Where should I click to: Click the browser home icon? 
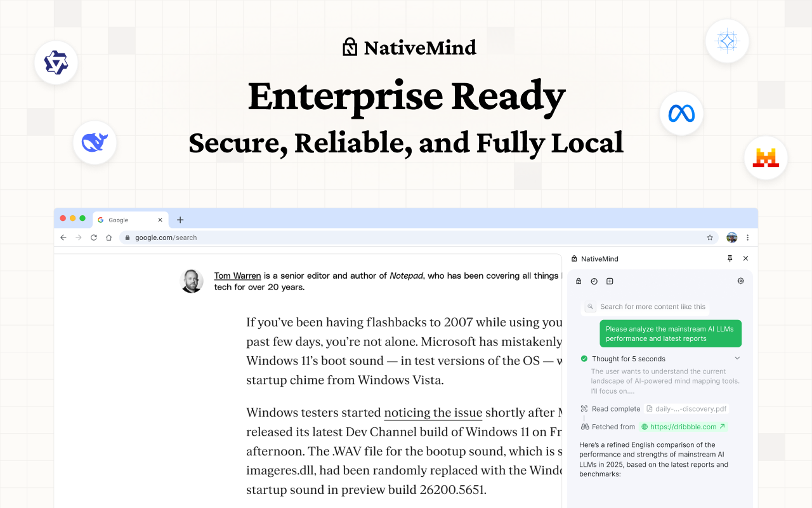108,237
